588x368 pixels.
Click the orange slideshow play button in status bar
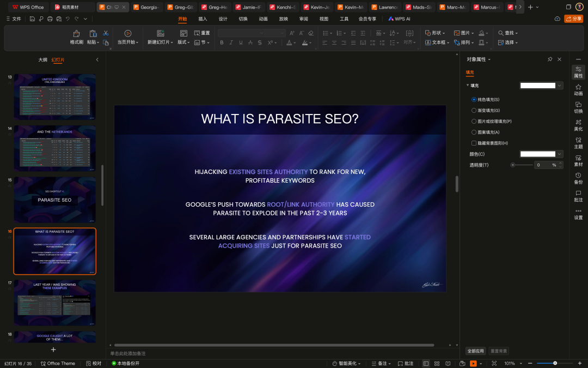tap(473, 364)
